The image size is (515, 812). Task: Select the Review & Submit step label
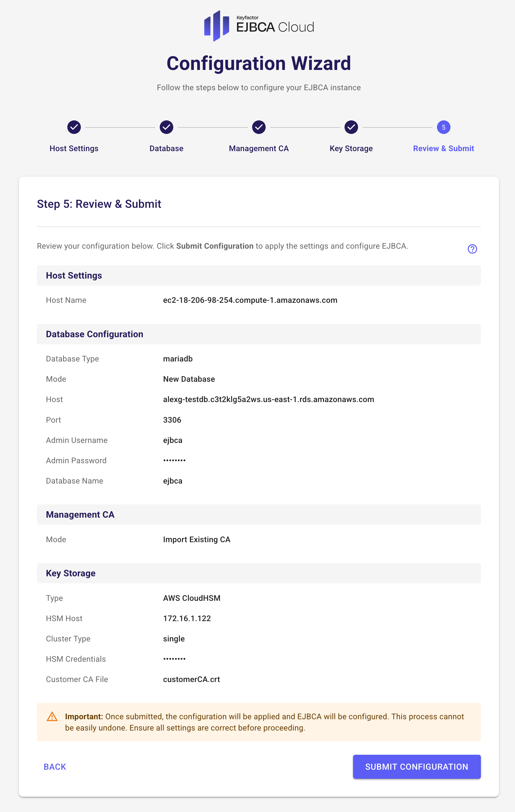point(443,148)
